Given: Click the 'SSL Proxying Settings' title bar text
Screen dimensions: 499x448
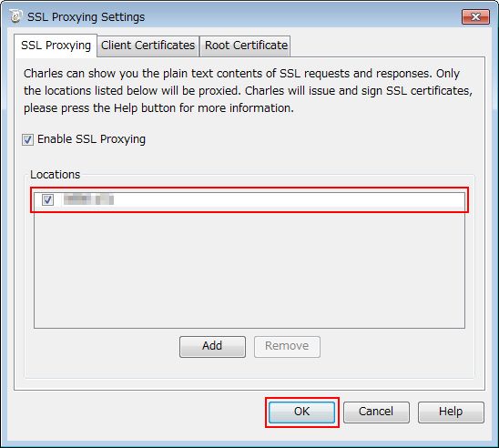Looking at the screenshot, I should pos(86,17).
